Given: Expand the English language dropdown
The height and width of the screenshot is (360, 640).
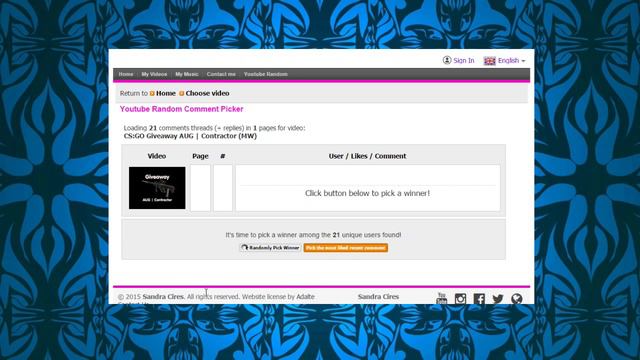Looking at the screenshot, I should tap(511, 61).
